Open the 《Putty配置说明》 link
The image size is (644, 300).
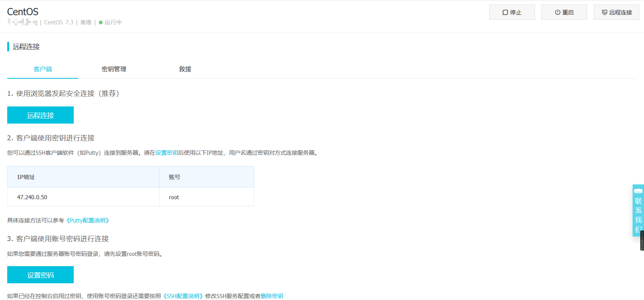pyautogui.click(x=88, y=221)
